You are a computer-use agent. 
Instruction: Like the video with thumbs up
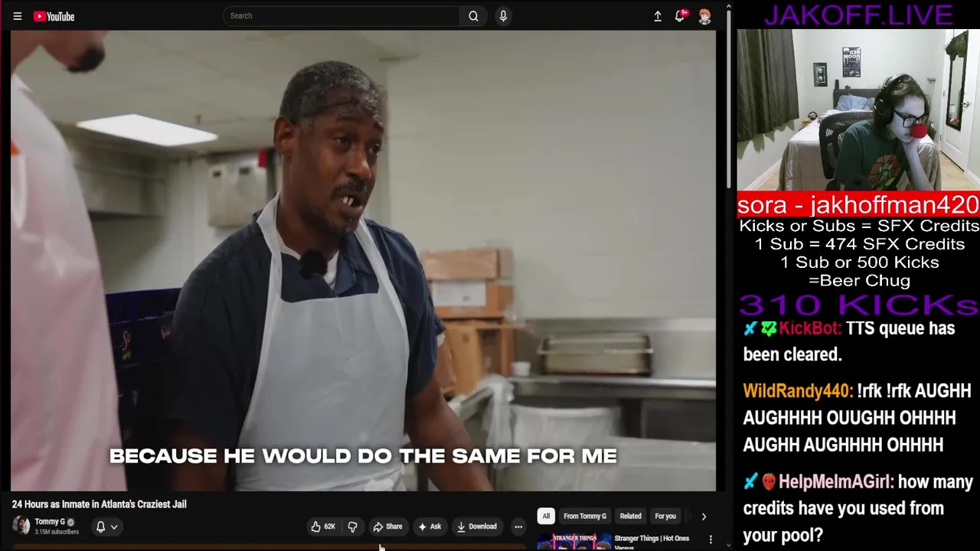(x=323, y=527)
